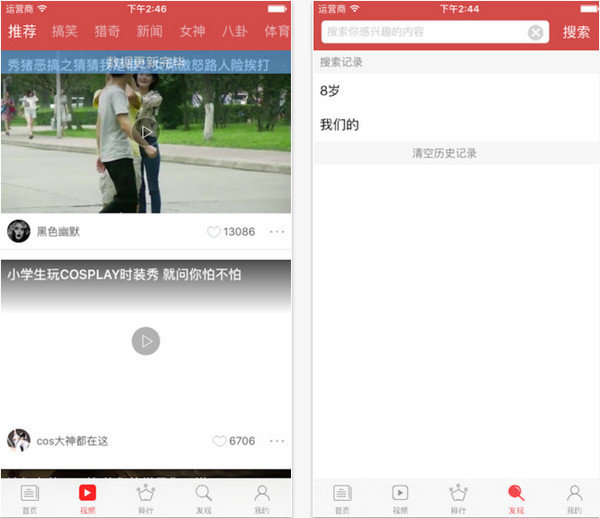Open the 视频 video tab in the right screen
The width and height of the screenshot is (600, 518).
click(x=400, y=498)
